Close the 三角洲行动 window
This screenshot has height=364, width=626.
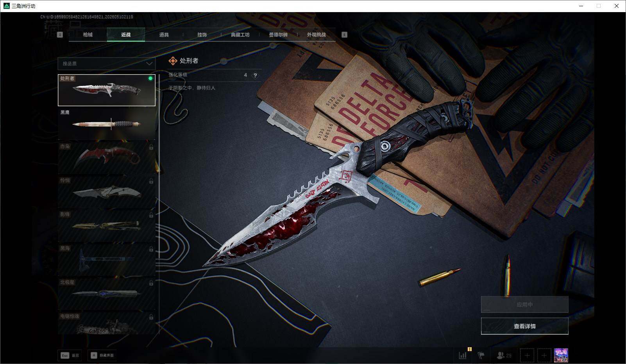click(617, 6)
